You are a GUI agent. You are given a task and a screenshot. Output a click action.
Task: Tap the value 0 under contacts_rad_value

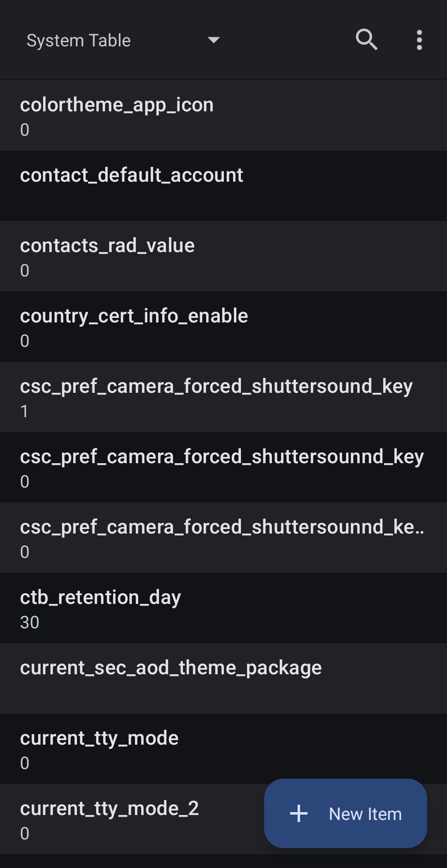click(x=25, y=271)
